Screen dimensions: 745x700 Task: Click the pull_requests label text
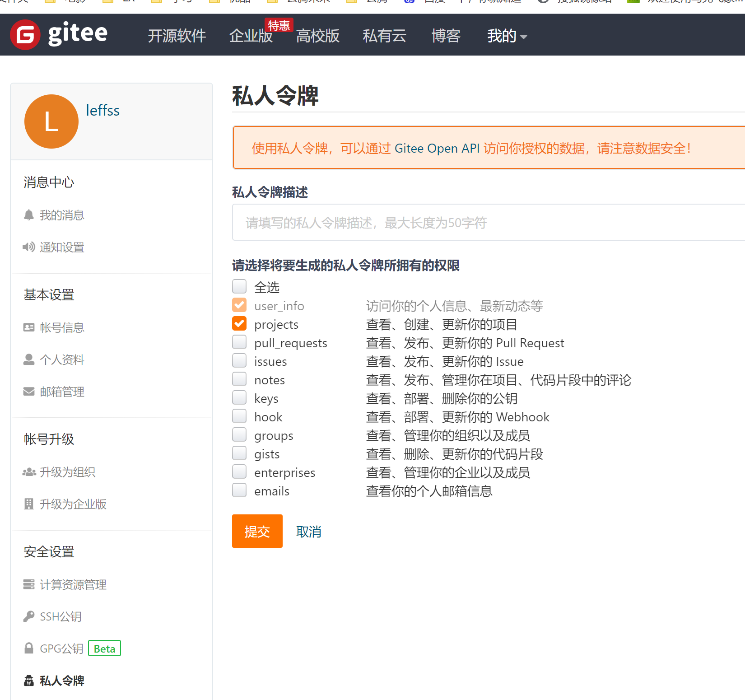pyautogui.click(x=291, y=343)
